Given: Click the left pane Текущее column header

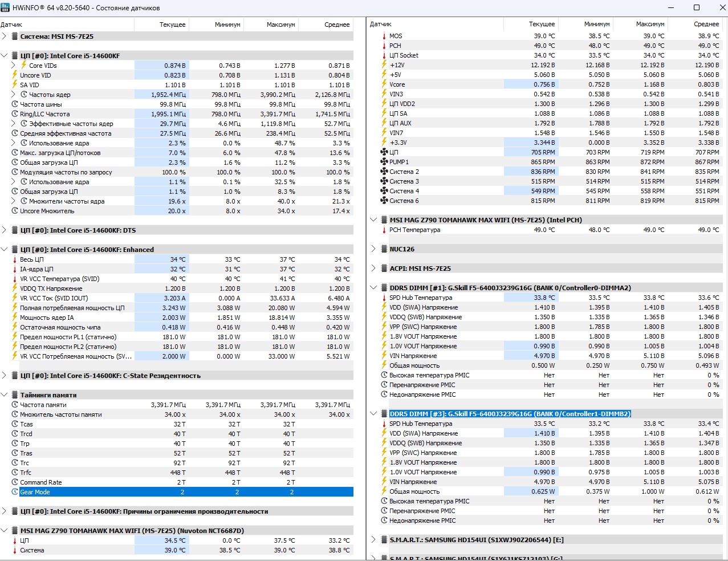Looking at the screenshot, I should point(161,25).
